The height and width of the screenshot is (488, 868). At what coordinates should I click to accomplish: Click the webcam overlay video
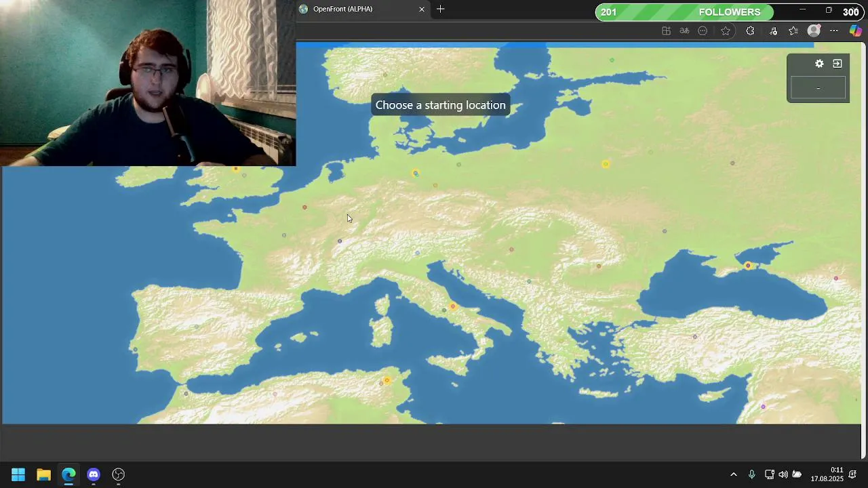(x=148, y=83)
